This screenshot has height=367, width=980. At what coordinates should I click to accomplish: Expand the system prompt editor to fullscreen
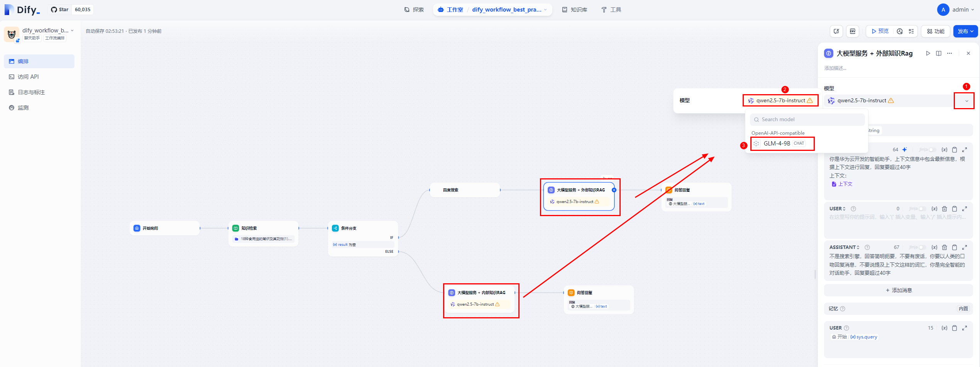pyautogui.click(x=965, y=150)
